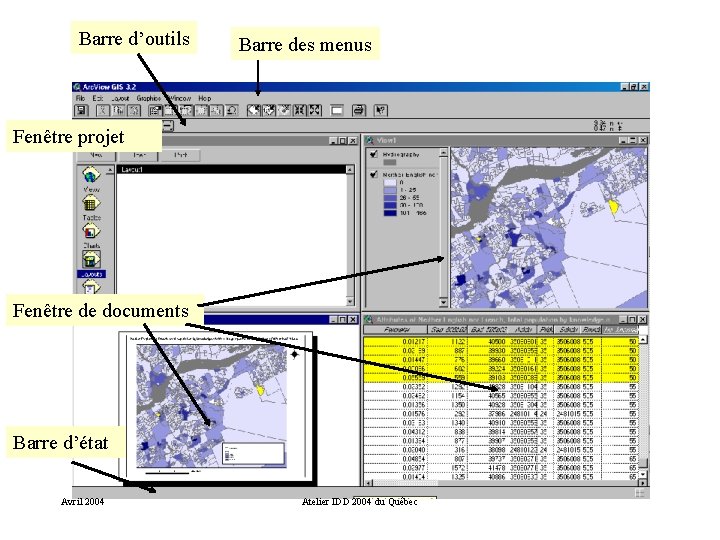This screenshot has height=540, width=720.
Task: Click the Cut scissors toolbar icon
Action: pos(103,111)
